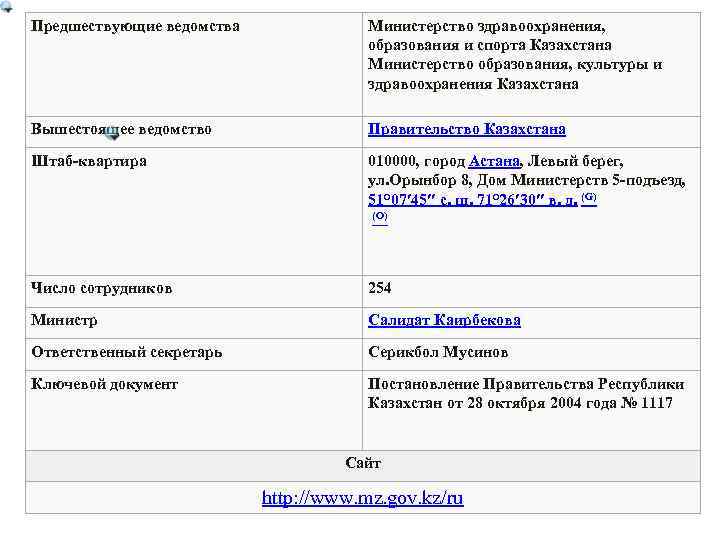
Task: Click Министерство образования, культуры и здравоохранения text
Action: click(515, 74)
